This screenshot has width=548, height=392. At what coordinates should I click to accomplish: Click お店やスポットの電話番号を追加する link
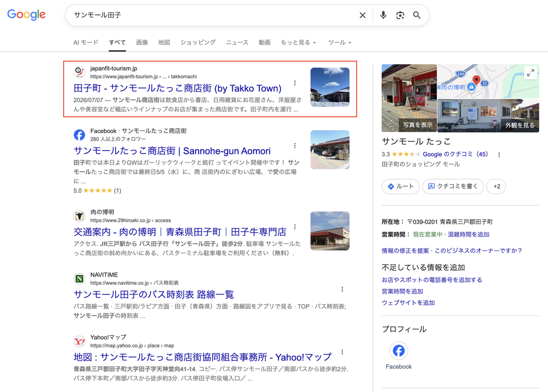432,280
